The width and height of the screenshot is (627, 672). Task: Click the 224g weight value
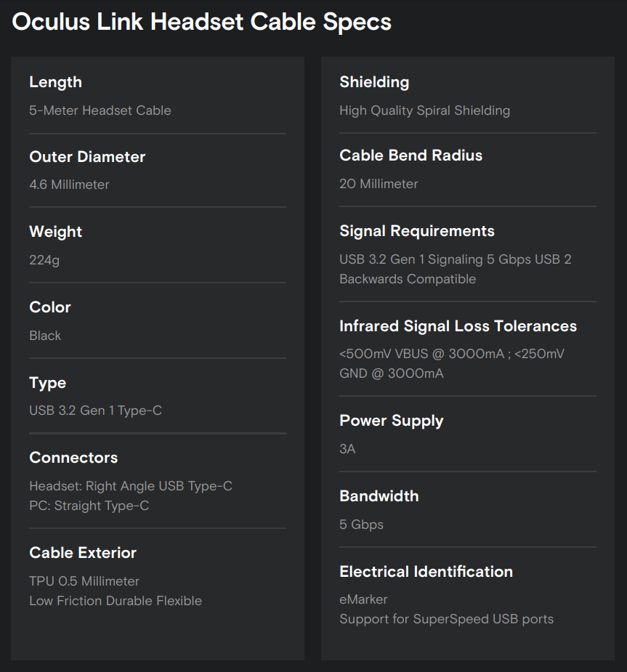pos(44,259)
